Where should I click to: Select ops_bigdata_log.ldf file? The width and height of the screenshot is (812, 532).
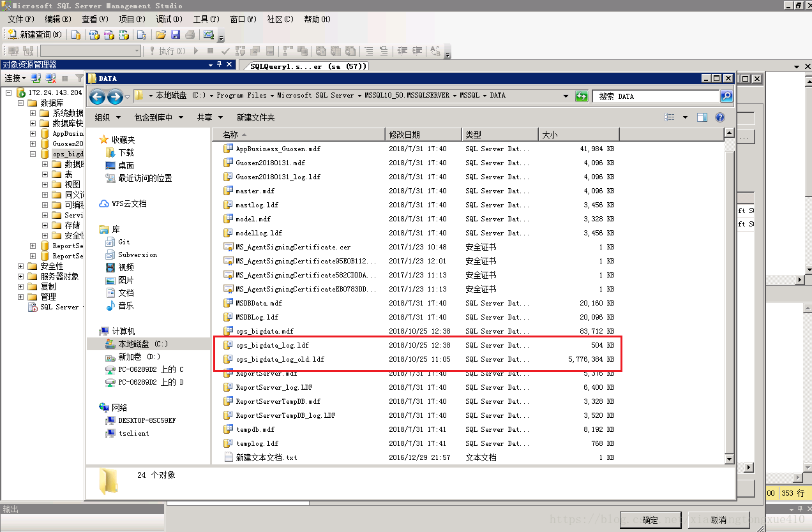[x=272, y=345]
